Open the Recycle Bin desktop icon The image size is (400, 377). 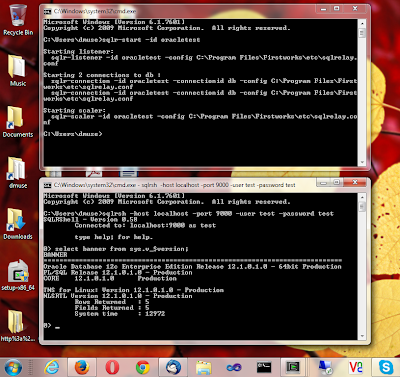point(18,19)
